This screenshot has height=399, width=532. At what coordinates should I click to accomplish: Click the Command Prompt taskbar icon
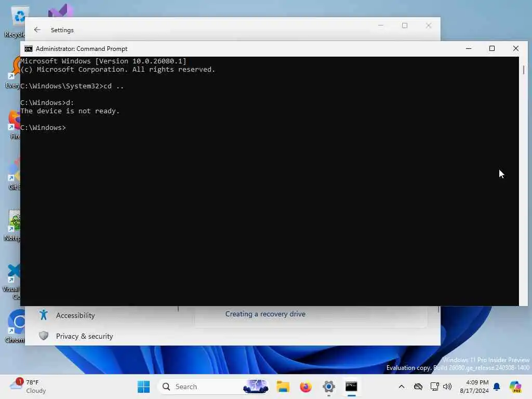tap(351, 387)
